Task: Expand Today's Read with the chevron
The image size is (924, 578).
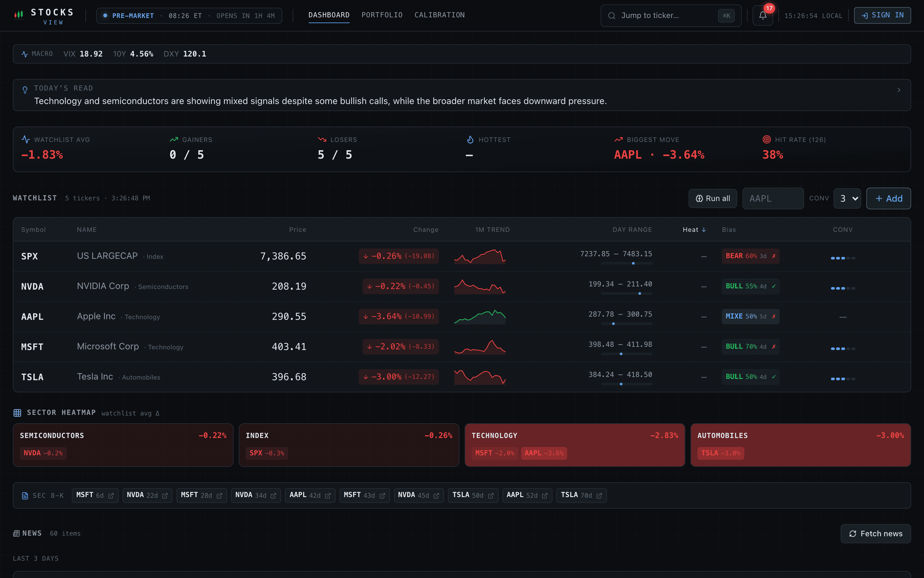Action: click(x=899, y=90)
